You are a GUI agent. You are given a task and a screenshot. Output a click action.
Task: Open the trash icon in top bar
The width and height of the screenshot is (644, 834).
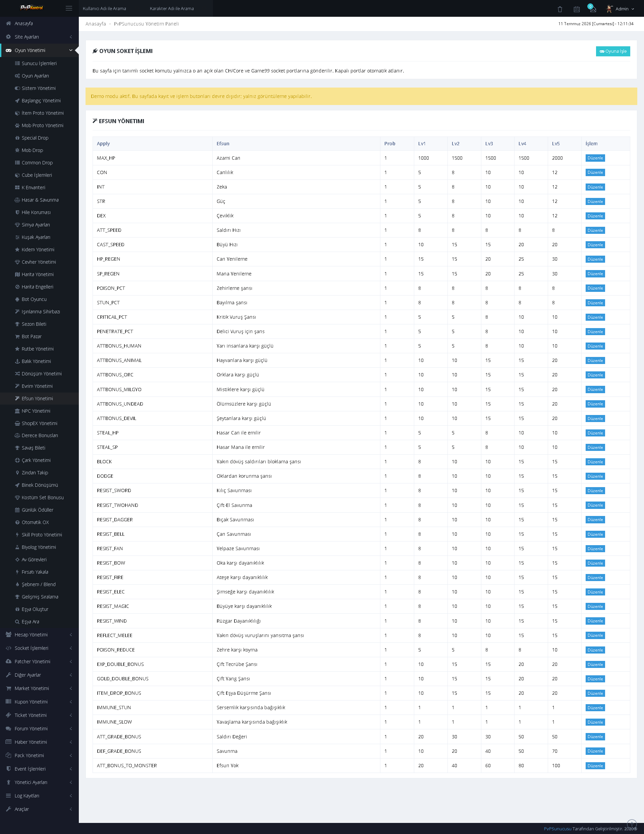[x=559, y=9]
